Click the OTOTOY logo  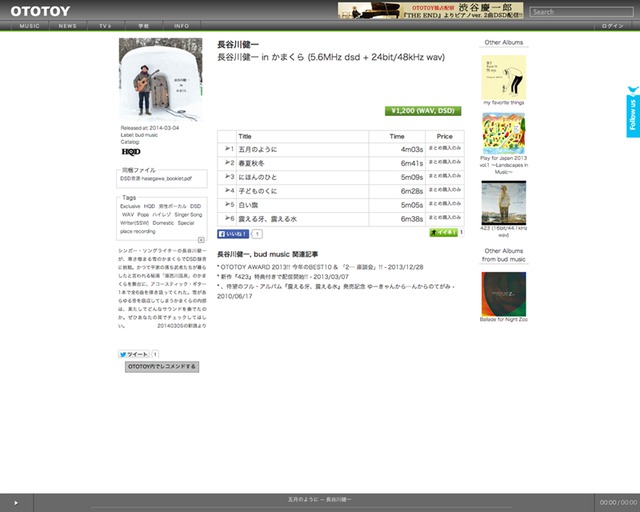[x=34, y=11]
